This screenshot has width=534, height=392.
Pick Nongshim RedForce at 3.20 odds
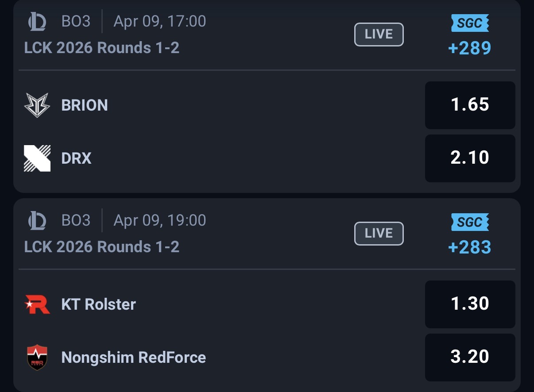point(470,357)
